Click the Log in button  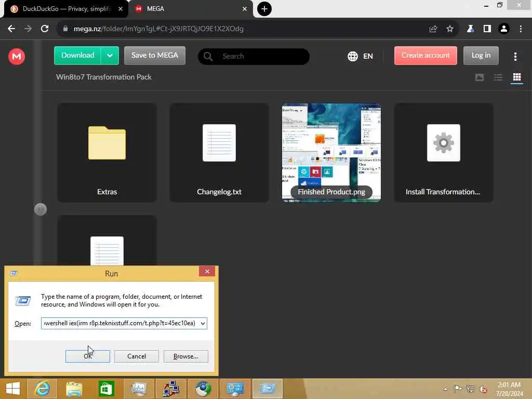point(481,56)
